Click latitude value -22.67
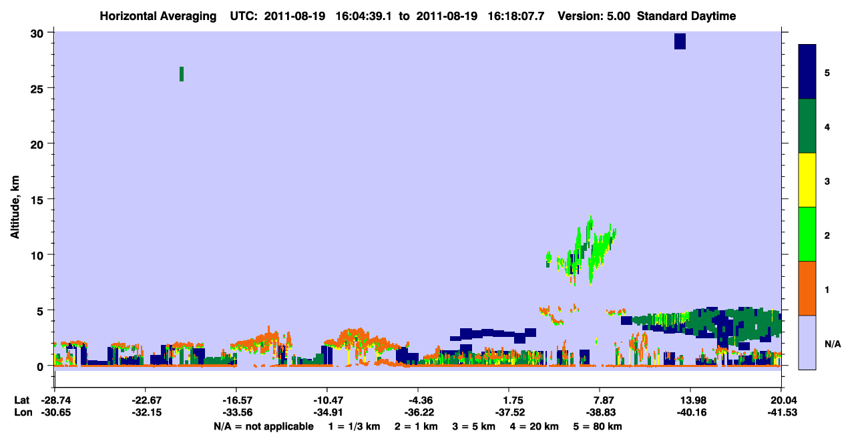The width and height of the screenshot is (868, 445). point(145,400)
